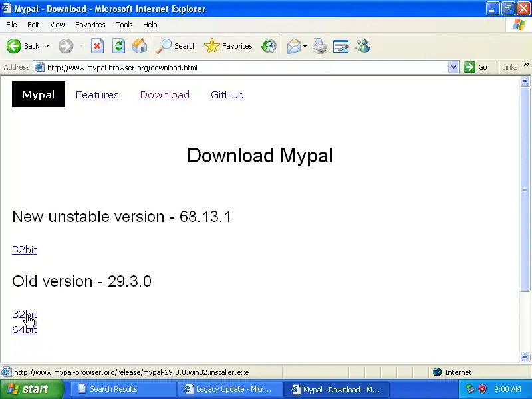
Task: Click the page icon in address bar
Action: (x=40, y=67)
